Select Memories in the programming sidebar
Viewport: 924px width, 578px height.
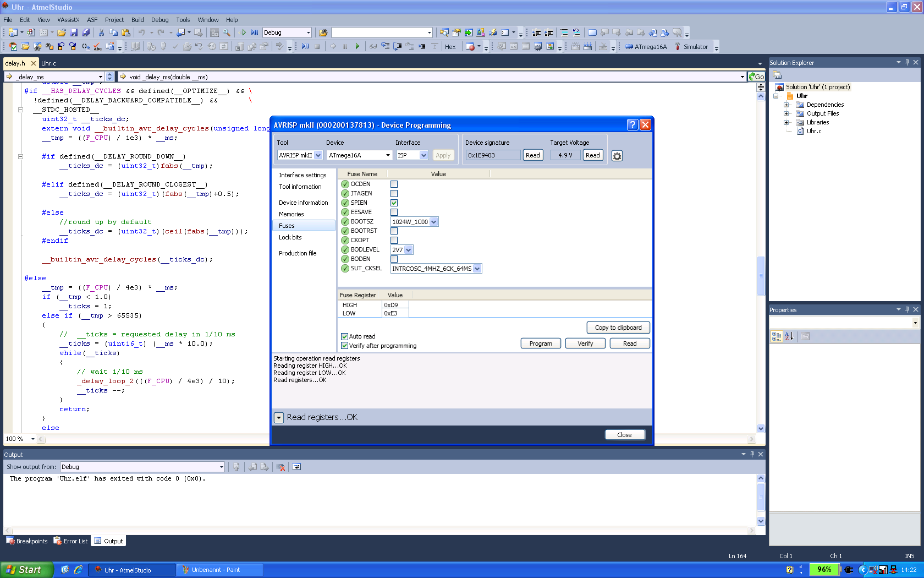(291, 214)
